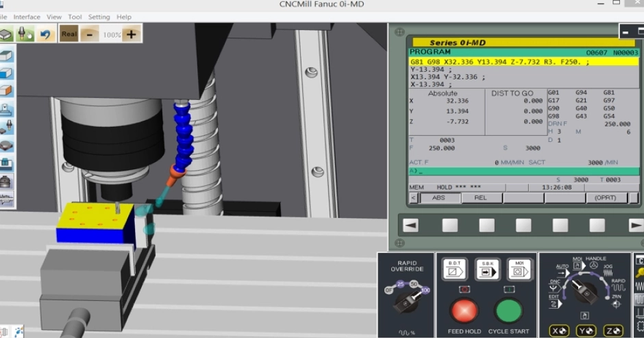
Task: Set rapid override to 25
Action: click(x=401, y=284)
